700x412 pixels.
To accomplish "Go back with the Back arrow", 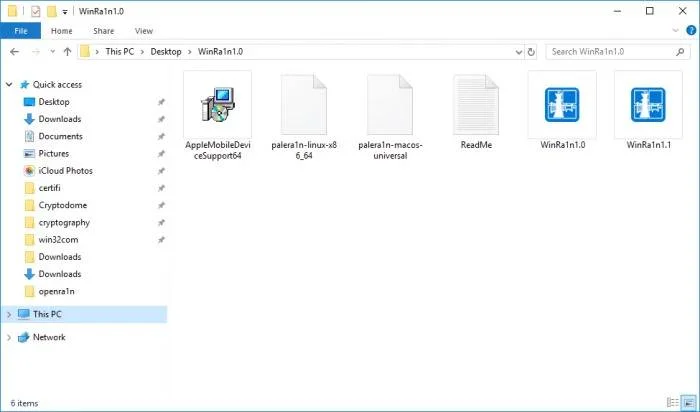I will (x=14, y=52).
